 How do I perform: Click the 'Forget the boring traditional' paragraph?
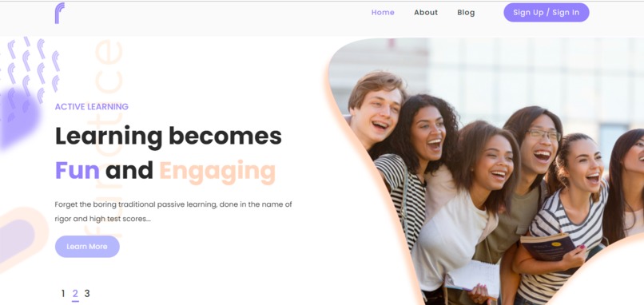[x=173, y=212]
